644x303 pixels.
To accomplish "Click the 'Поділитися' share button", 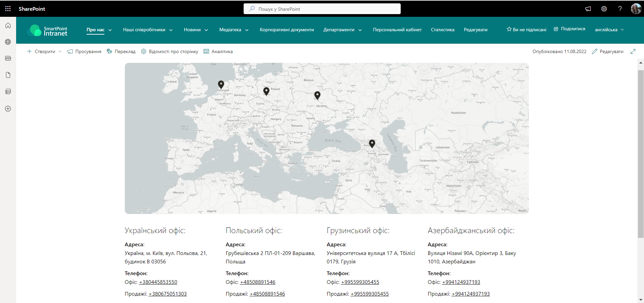I will (569, 29).
